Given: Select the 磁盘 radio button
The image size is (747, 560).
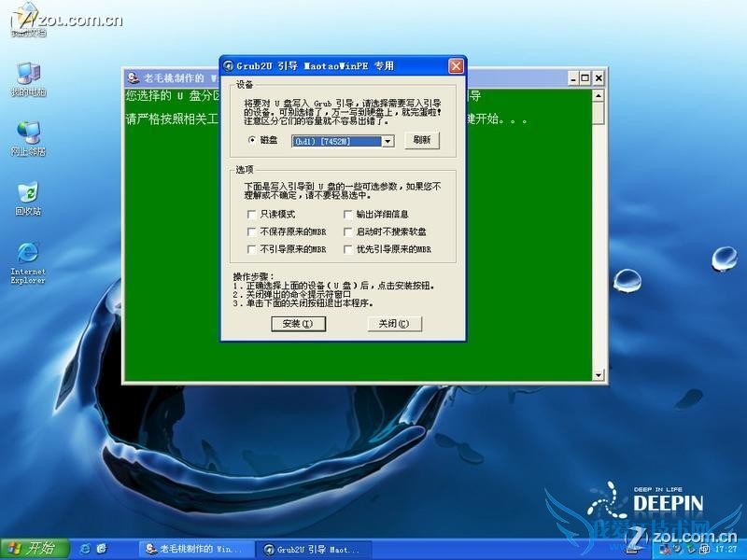Looking at the screenshot, I should [252, 140].
